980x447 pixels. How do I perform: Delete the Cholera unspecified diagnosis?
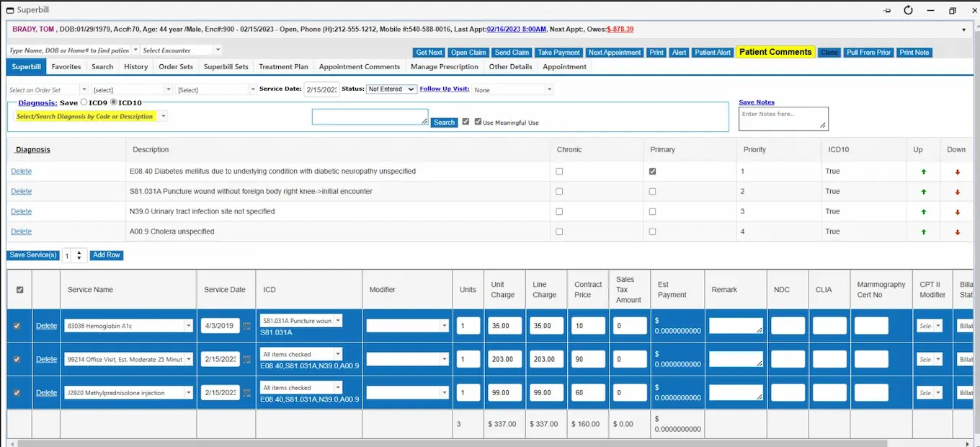click(21, 231)
